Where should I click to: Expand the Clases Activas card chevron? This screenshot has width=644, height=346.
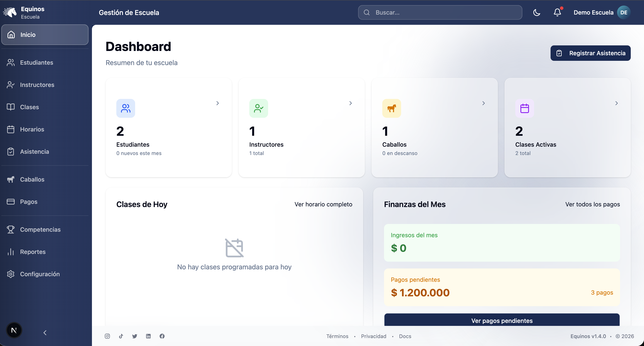tap(616, 103)
